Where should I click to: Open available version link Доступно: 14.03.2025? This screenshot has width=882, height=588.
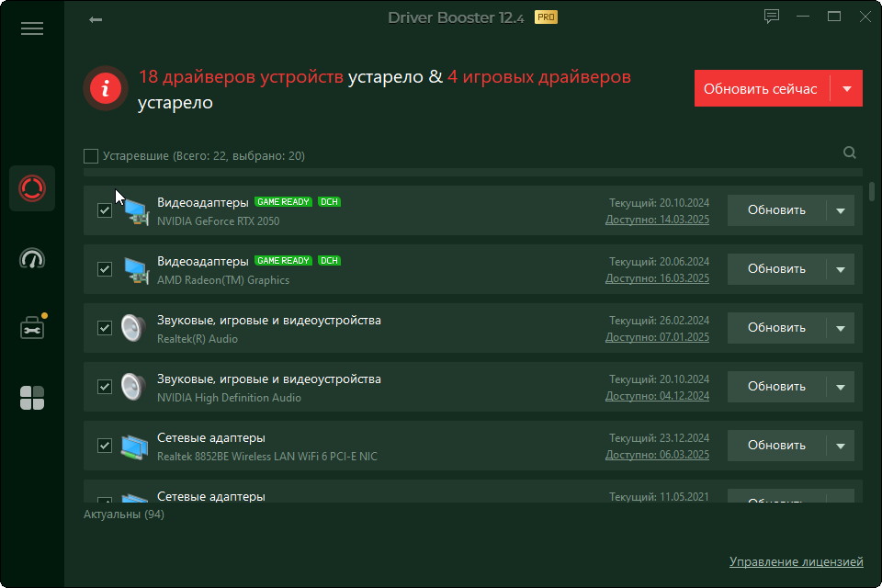657,220
